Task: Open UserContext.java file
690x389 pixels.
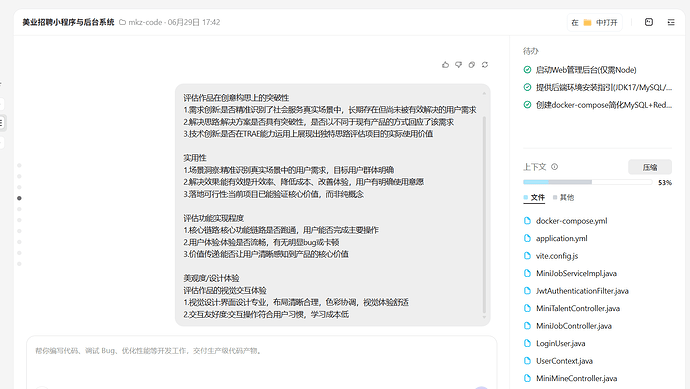Action: coord(564,361)
